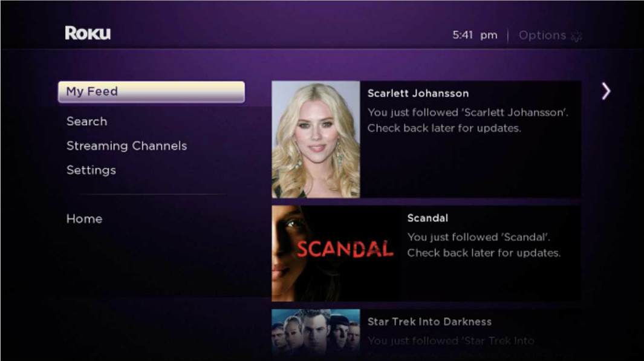This screenshot has width=644, height=361.
Task: Open the Scandal poster thumbnail
Action: pos(336,253)
